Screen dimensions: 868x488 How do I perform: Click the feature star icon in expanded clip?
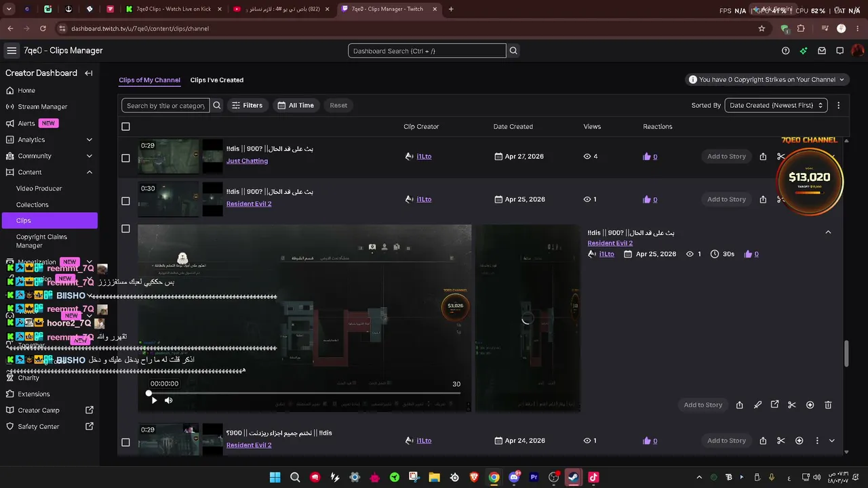pyautogui.click(x=810, y=405)
